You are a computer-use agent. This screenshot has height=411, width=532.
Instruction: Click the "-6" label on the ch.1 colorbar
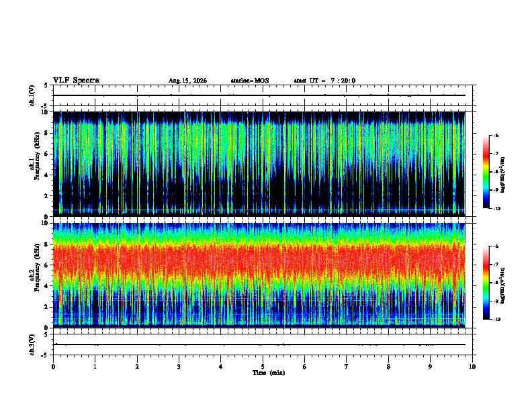(496, 135)
